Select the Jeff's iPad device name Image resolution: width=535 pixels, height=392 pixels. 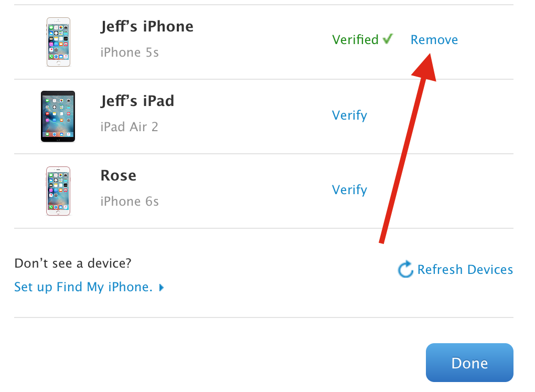click(x=137, y=101)
